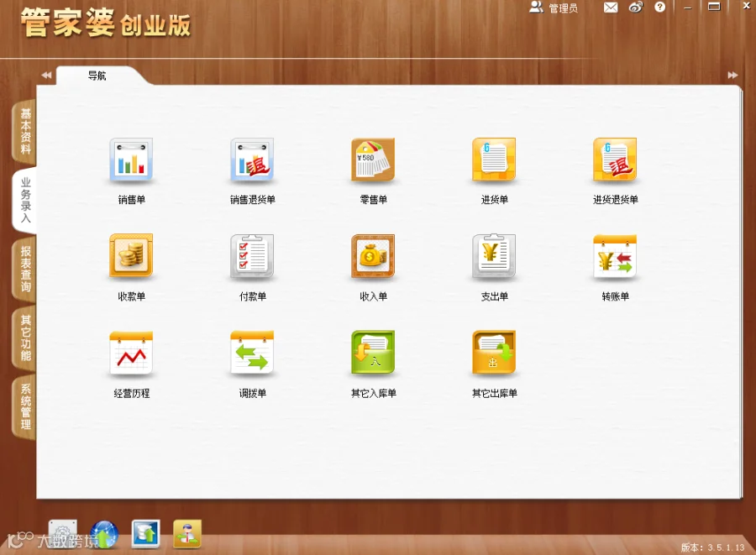Expand tabs with right double-arrow button
756x555 pixels.
[732, 75]
